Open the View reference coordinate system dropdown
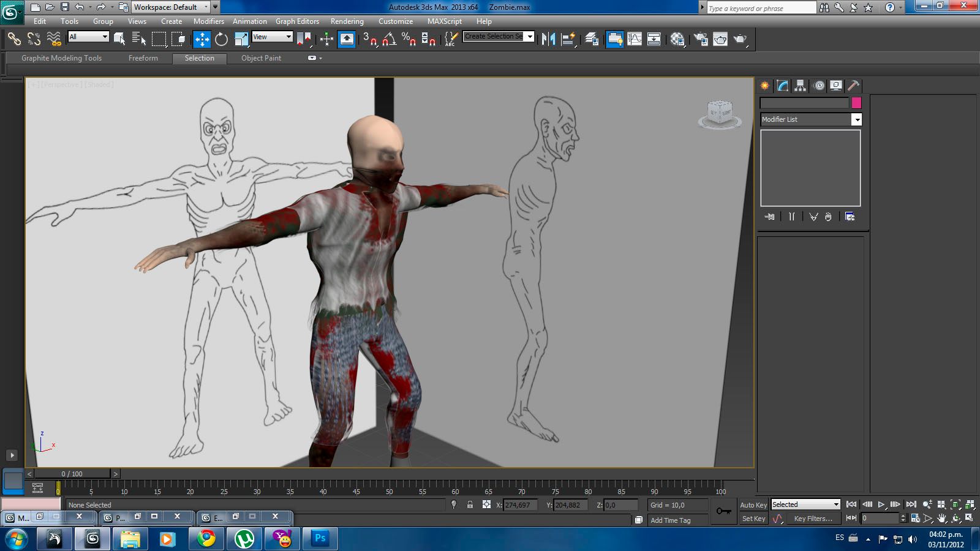Viewport: 980px width, 551px height. tap(288, 37)
